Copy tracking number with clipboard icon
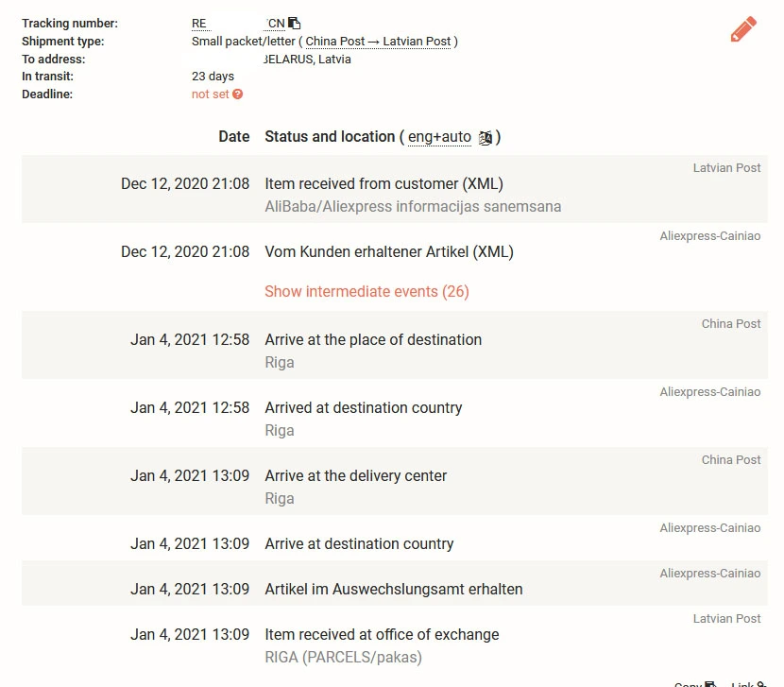This screenshot has height=687, width=784. click(x=295, y=23)
